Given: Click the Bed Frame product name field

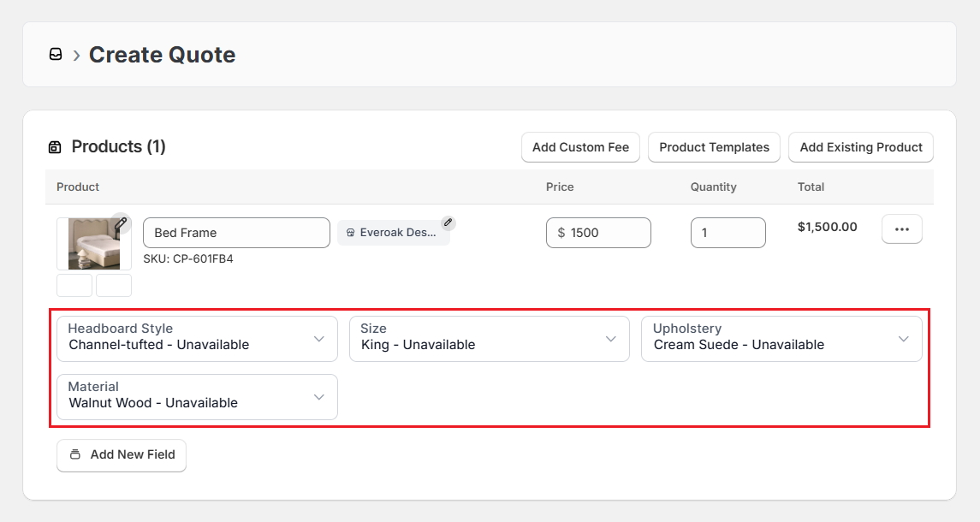Looking at the screenshot, I should [x=236, y=233].
